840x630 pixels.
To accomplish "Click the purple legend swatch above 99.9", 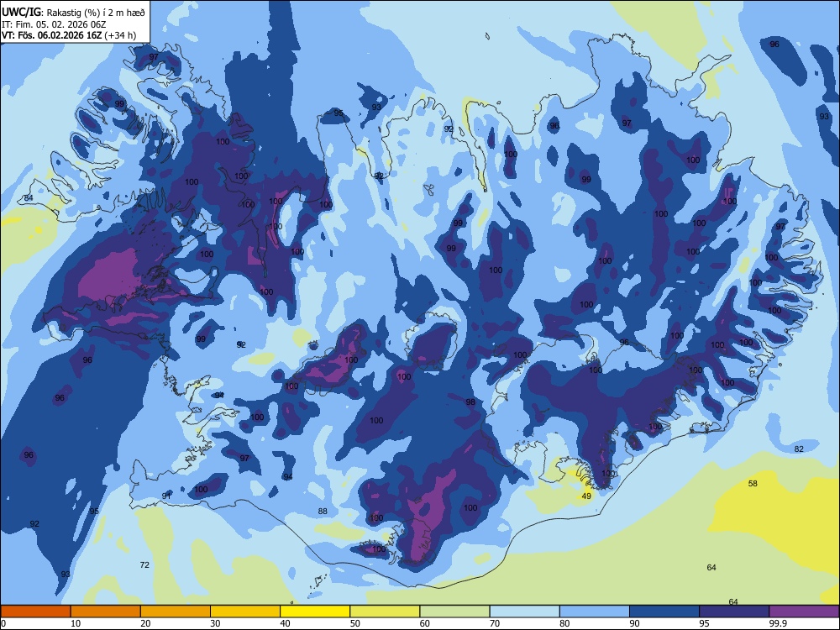I will (x=804, y=612).
